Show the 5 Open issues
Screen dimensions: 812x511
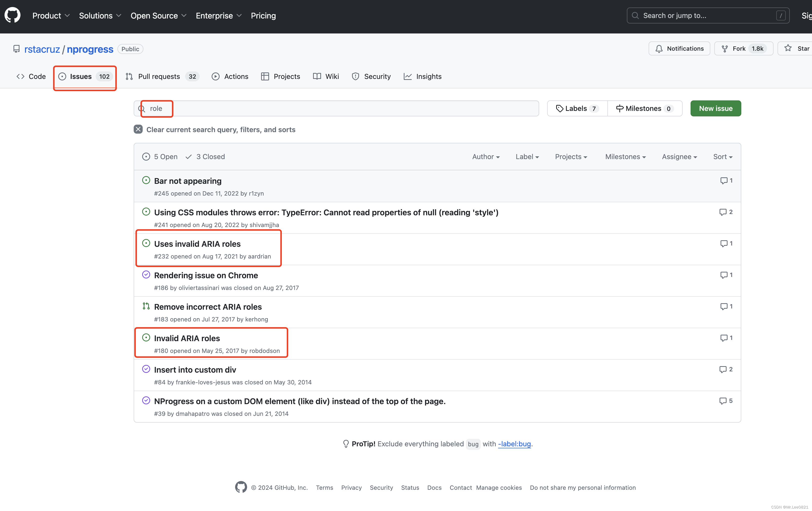160,157
